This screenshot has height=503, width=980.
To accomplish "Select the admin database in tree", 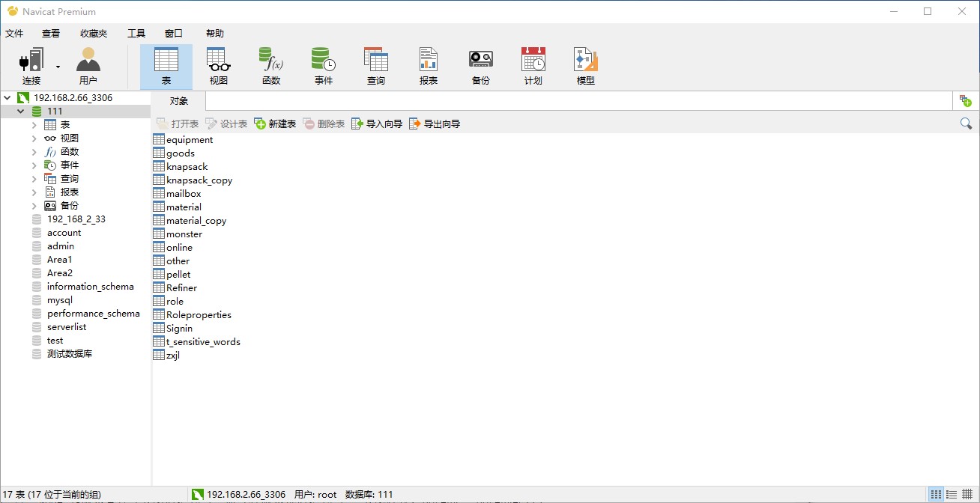I will (x=60, y=246).
